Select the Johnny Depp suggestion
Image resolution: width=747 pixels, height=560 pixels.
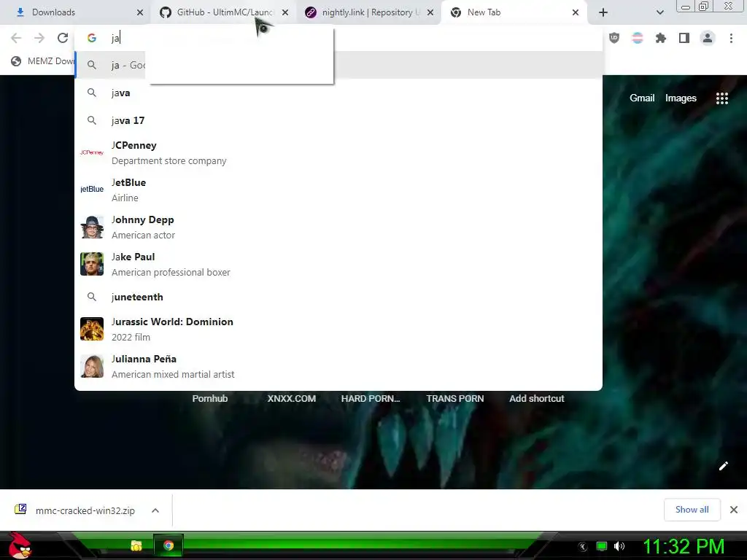coord(338,227)
